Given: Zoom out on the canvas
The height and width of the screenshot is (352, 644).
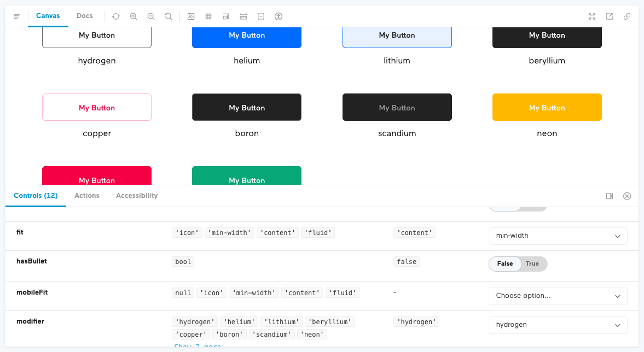Looking at the screenshot, I should pos(151,16).
